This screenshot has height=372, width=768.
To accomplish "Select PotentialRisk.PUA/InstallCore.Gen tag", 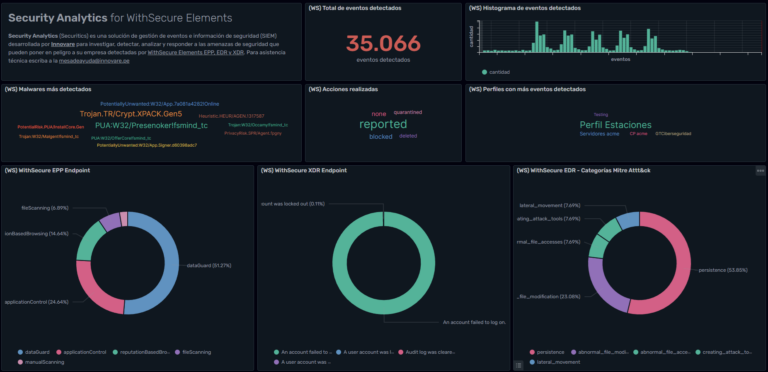I will pyautogui.click(x=50, y=127).
